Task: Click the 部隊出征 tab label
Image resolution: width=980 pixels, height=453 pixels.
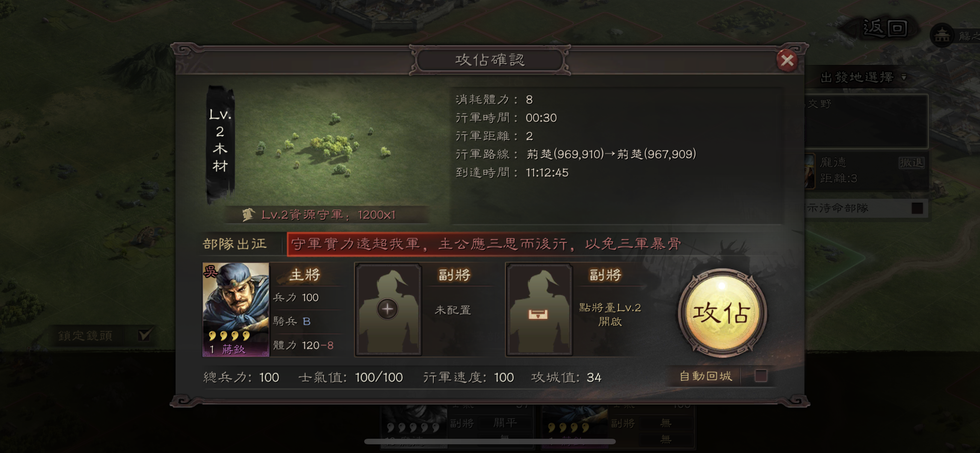Action: (x=235, y=244)
